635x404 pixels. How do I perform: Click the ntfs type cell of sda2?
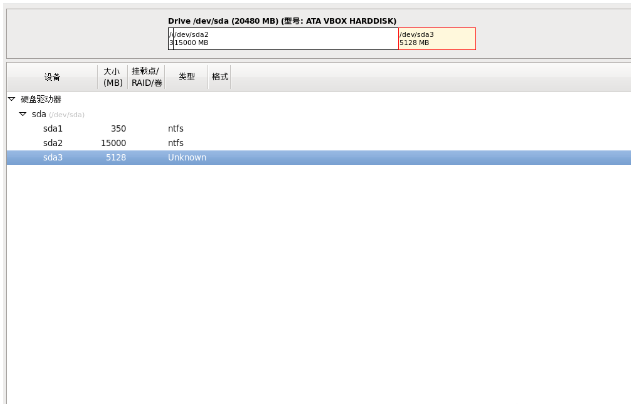(176, 143)
